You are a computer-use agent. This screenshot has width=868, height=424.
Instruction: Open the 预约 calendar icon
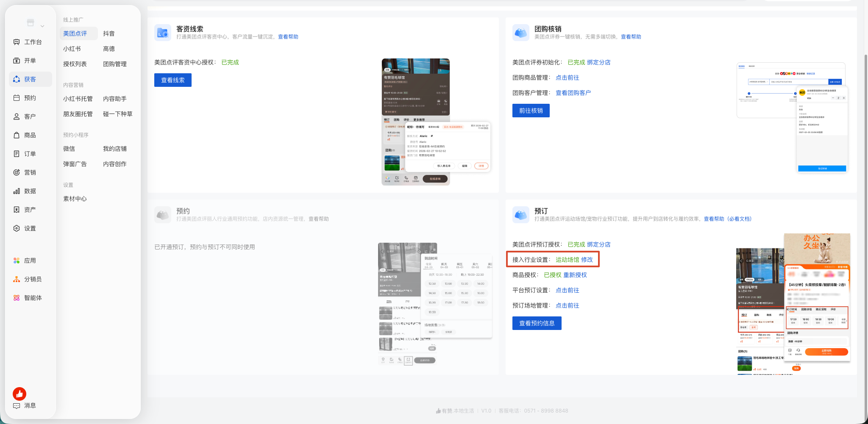click(x=17, y=98)
